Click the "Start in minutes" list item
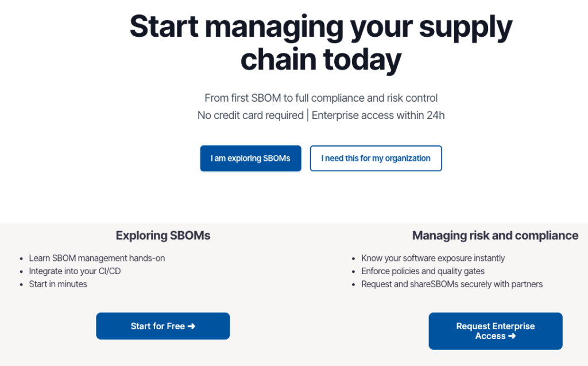This screenshot has height=366, width=588. (58, 284)
